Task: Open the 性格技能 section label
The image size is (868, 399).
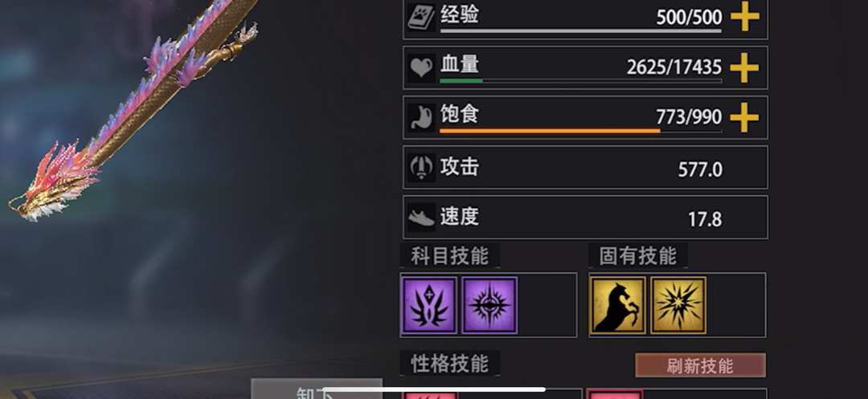Action: [449, 364]
